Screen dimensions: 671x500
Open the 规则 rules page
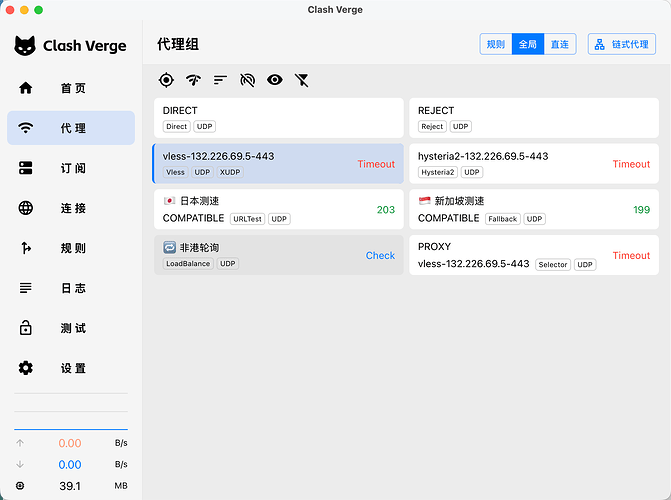[x=71, y=248]
